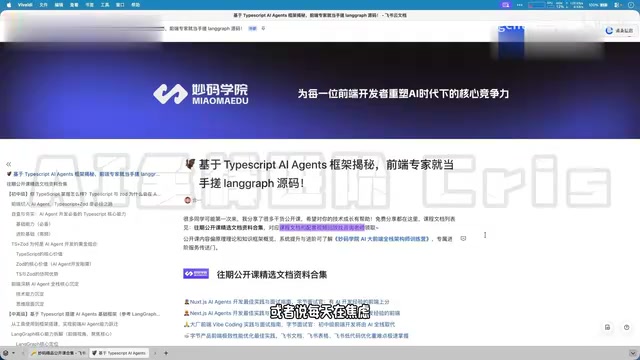Open a new tab with plus button
Image resolution: width=640 pixels, height=360 pixels.
(x=166, y=353)
